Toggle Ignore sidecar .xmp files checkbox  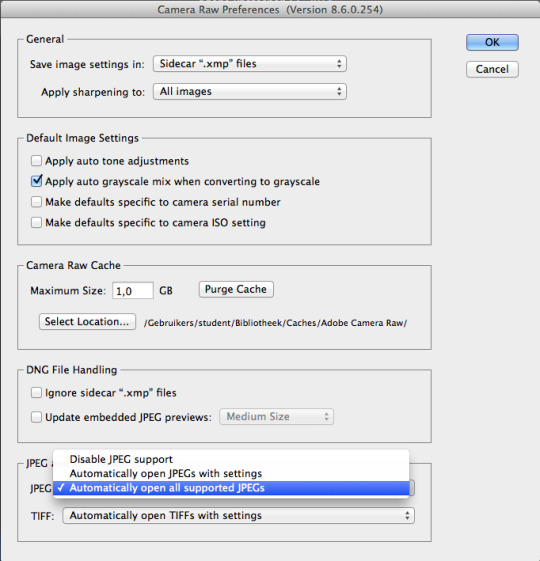click(x=36, y=392)
